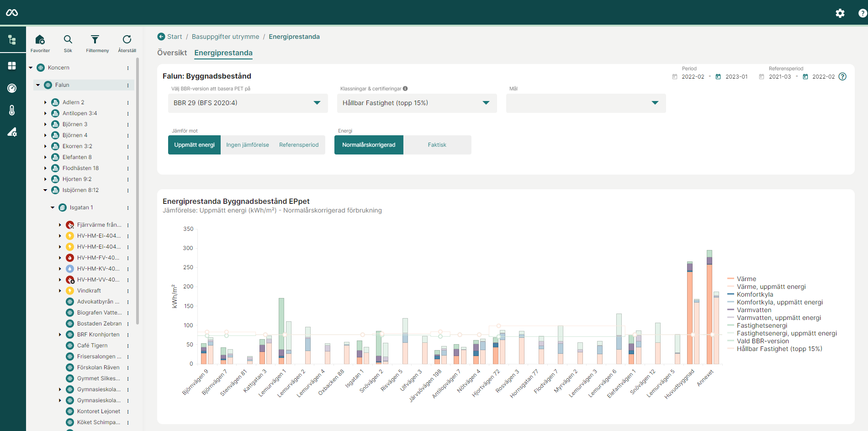Image resolution: width=868 pixels, height=431 pixels.
Task: Go to Basuppgifter utrymme in the breadcrumb
Action: [225, 37]
